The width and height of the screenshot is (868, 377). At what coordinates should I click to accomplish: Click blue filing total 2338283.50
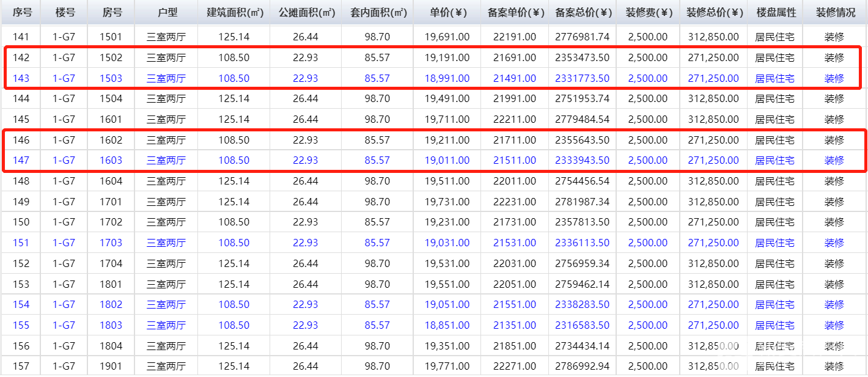(583, 304)
